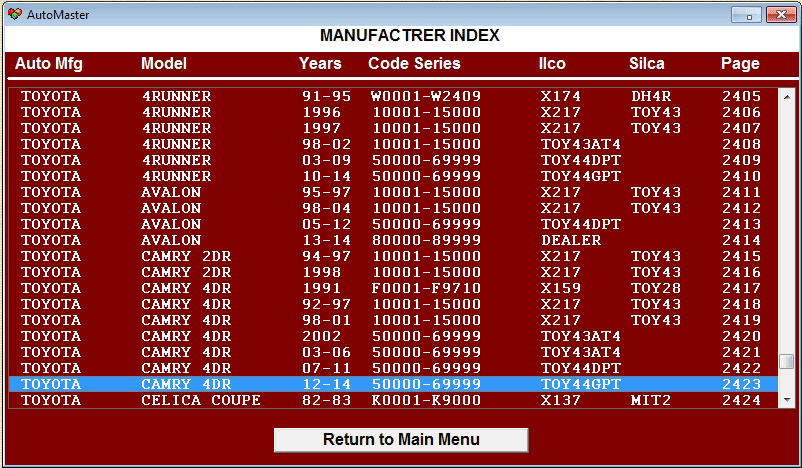This screenshot has height=468, width=802.
Task: Click code series W0001-W2409
Action: [426, 96]
